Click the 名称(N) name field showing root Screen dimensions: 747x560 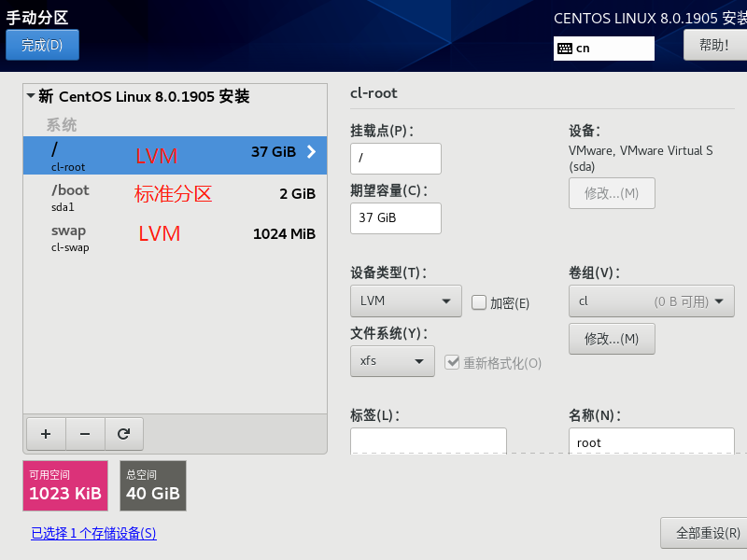(651, 441)
